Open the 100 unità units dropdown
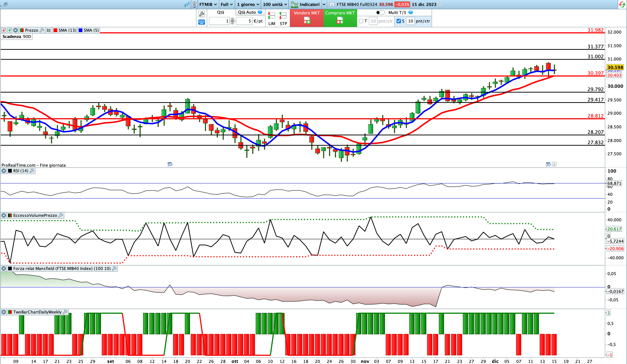Screen dimensions: 627x364 coord(275,4)
